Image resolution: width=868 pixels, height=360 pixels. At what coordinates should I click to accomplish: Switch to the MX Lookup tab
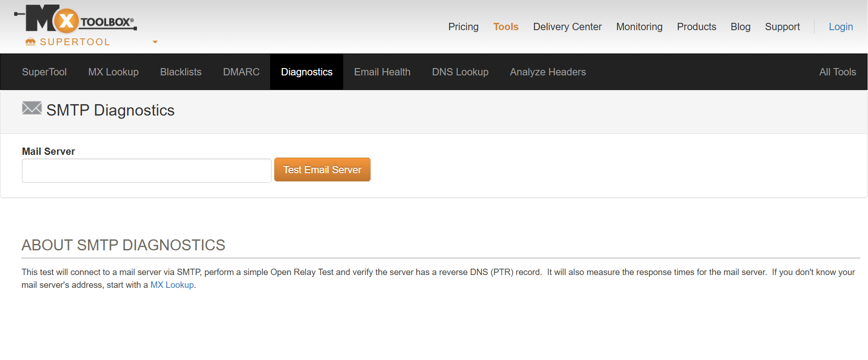point(113,72)
